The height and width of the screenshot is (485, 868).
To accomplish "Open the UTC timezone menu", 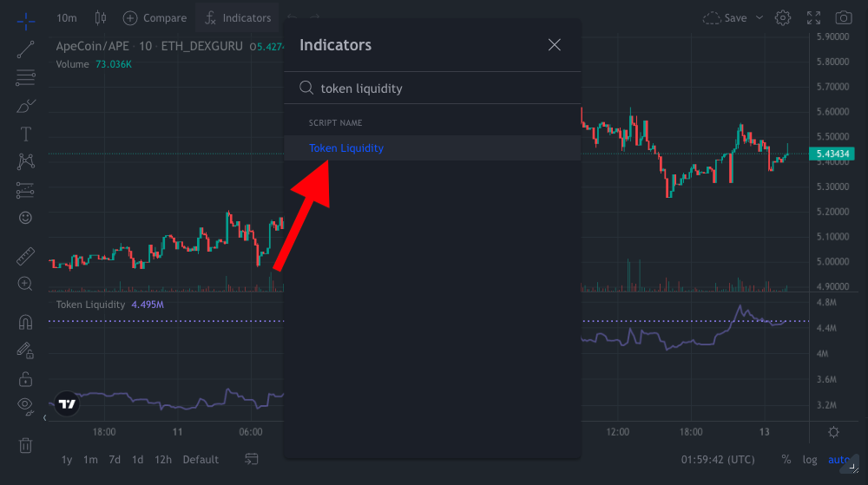I will [x=718, y=460].
